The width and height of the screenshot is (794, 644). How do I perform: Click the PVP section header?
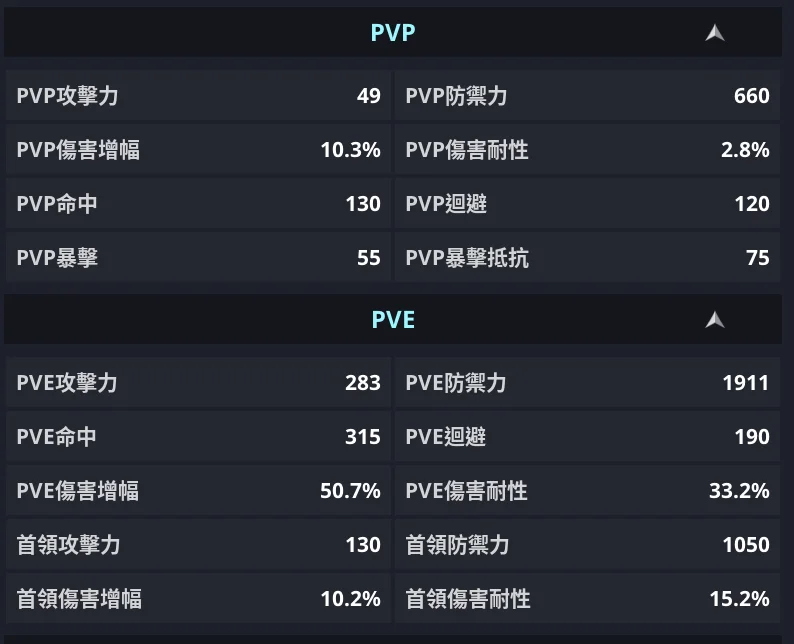[x=393, y=33]
